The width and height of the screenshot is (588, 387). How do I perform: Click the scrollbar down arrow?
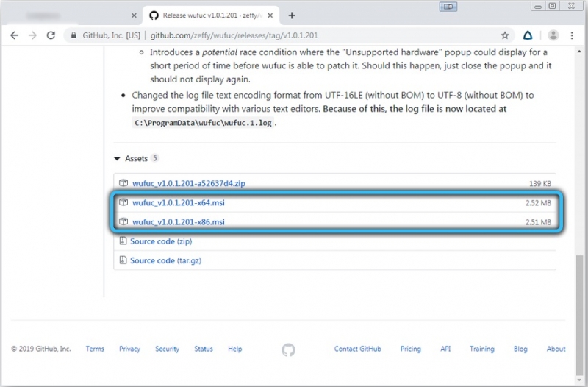580,380
